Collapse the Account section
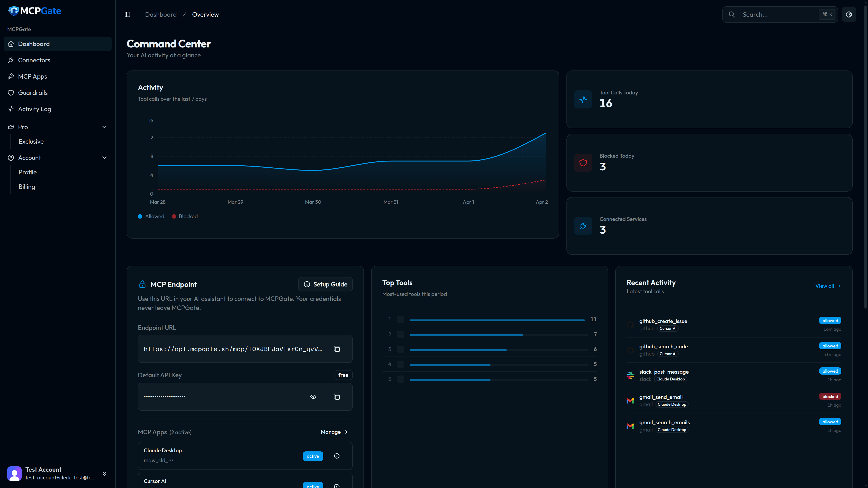This screenshot has width=868, height=488. [x=104, y=157]
